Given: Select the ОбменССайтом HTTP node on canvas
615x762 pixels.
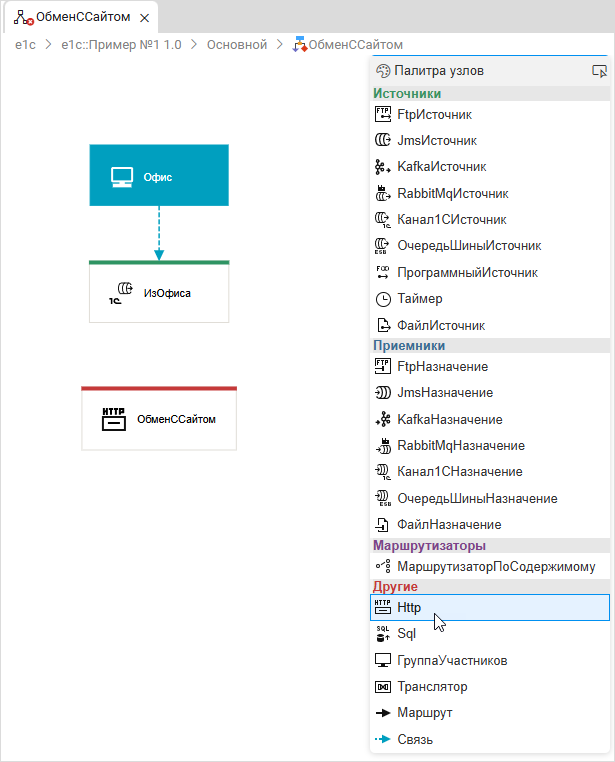Looking at the screenshot, I should tap(159, 418).
